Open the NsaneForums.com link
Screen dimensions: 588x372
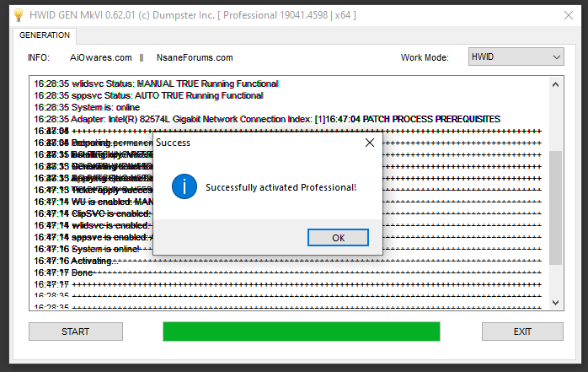(x=195, y=57)
